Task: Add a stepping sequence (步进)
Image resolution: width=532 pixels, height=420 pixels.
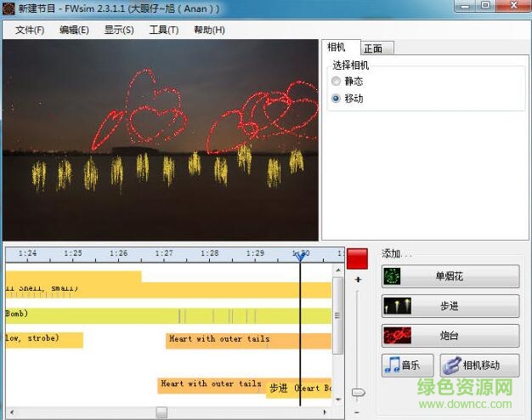Action: pyautogui.click(x=450, y=306)
